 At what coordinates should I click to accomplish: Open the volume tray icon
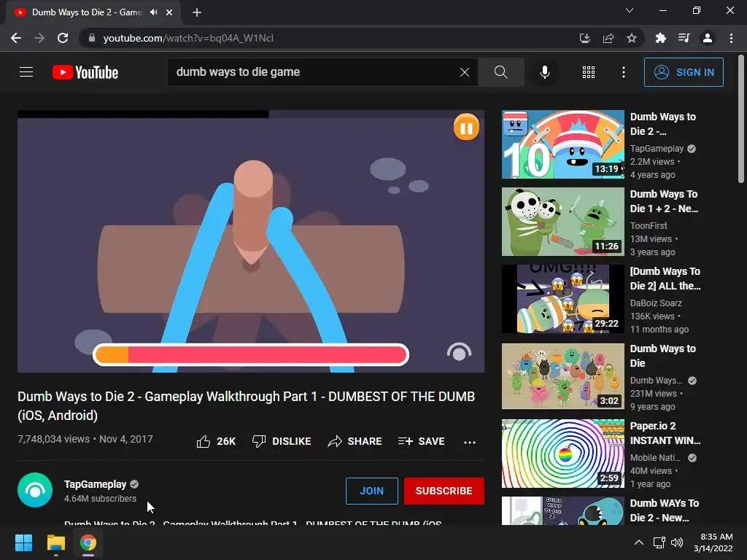tap(676, 542)
